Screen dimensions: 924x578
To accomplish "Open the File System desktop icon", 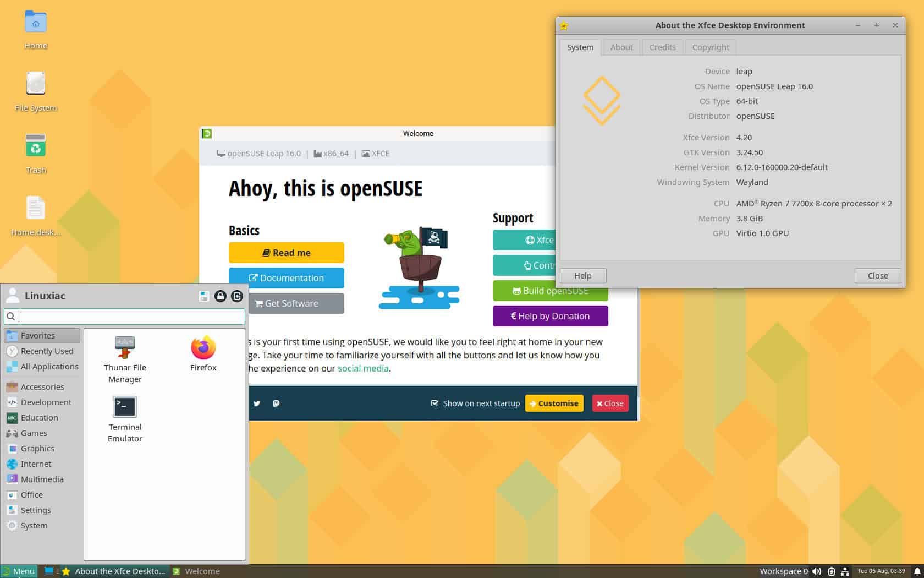I will [x=36, y=91].
